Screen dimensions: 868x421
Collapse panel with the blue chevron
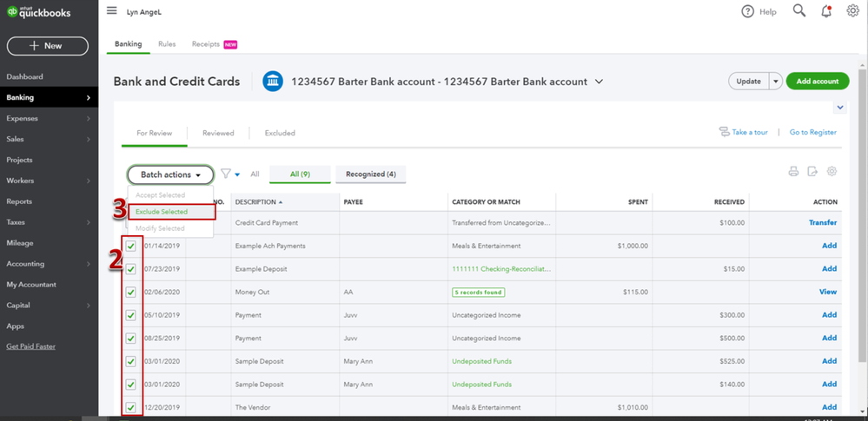coord(840,108)
